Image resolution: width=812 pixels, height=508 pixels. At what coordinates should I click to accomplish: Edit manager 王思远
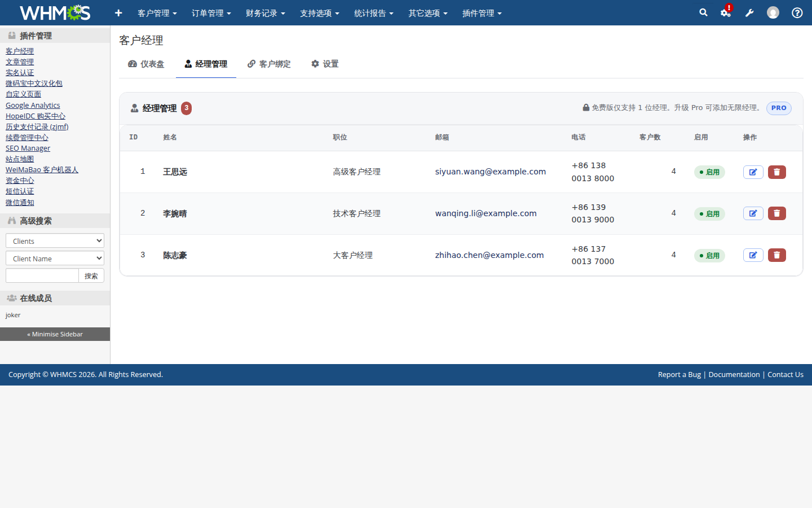click(753, 172)
